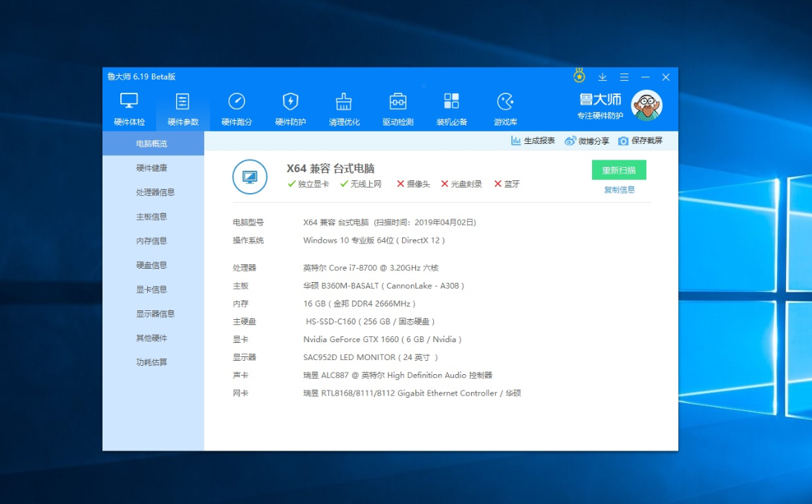Click the ALC887 sound card value
Image resolution: width=812 pixels, height=504 pixels.
pos(397,375)
